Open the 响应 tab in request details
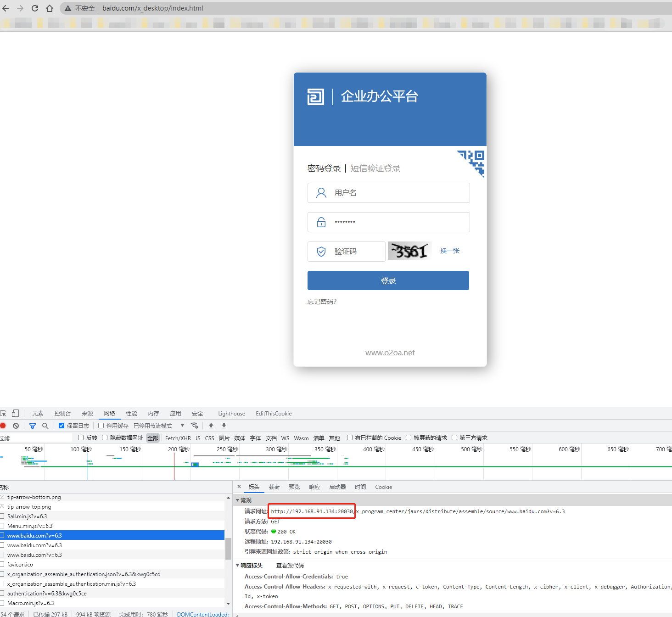 314,487
